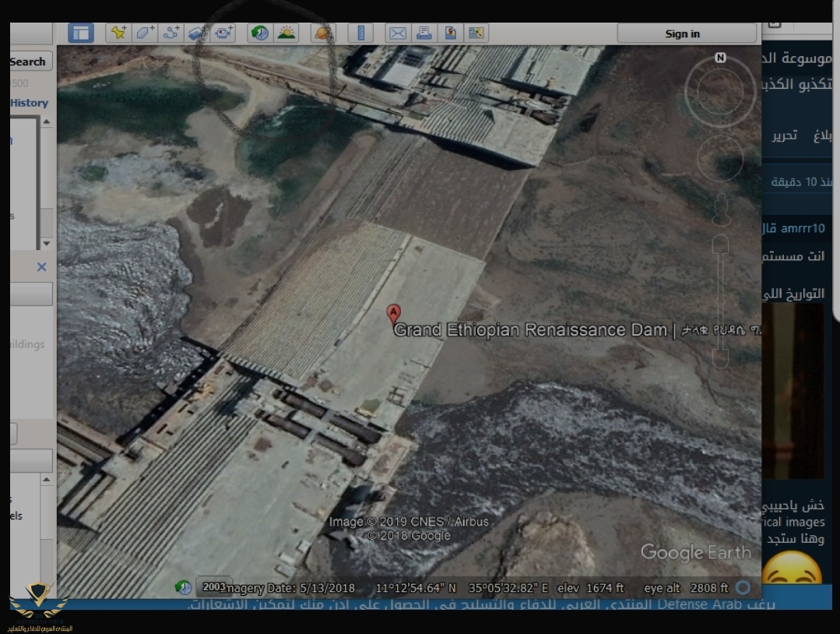Click the Search button
This screenshot has width=840, height=634.
click(29, 62)
